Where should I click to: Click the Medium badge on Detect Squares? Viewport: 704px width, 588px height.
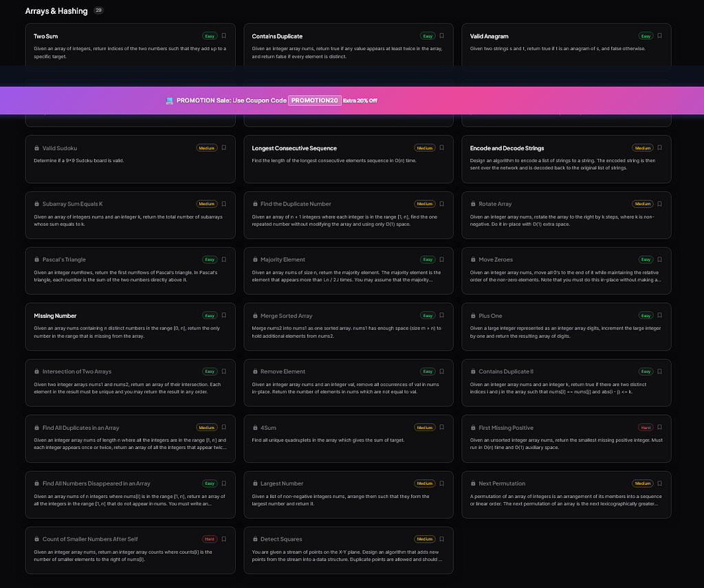pyautogui.click(x=425, y=539)
